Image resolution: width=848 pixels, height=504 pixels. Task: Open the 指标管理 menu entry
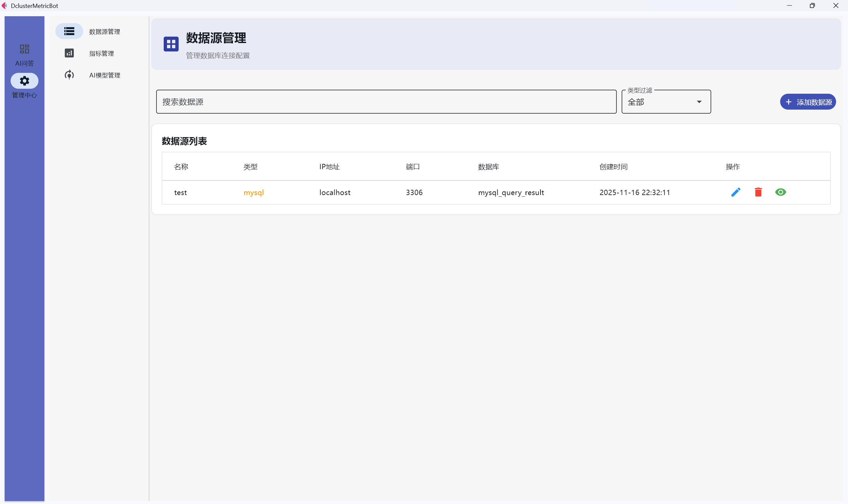tap(101, 53)
